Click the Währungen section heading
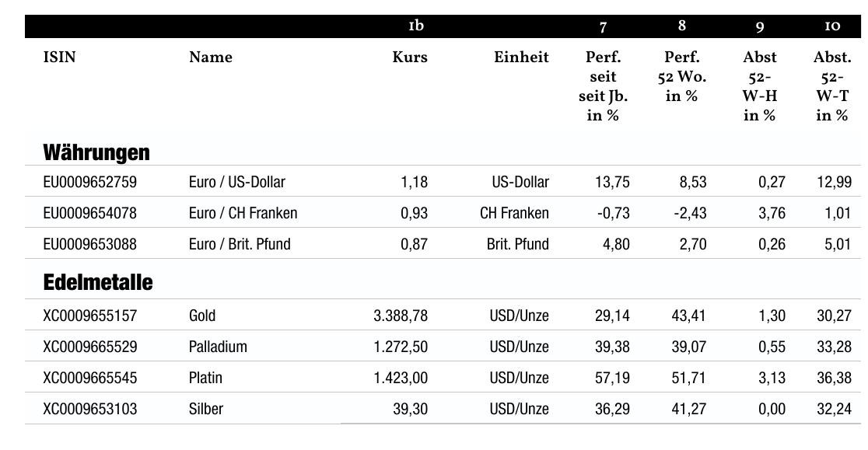This screenshot has width=868, height=450. [96, 152]
